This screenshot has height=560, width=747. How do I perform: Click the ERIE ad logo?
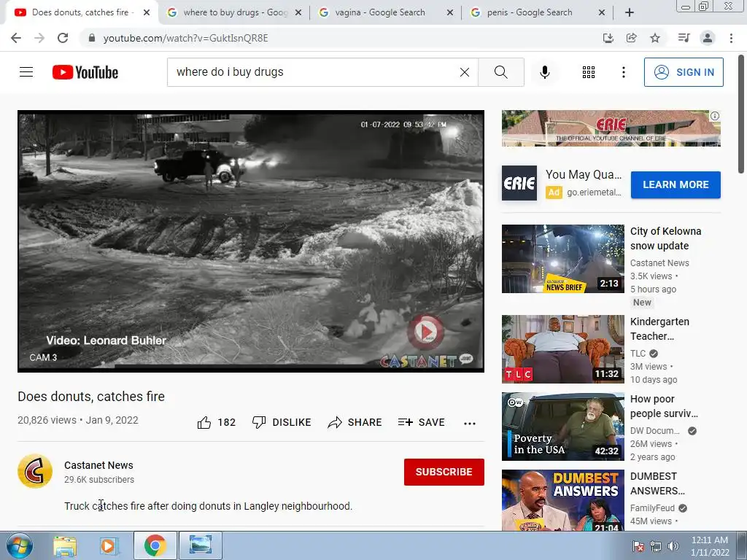519,183
